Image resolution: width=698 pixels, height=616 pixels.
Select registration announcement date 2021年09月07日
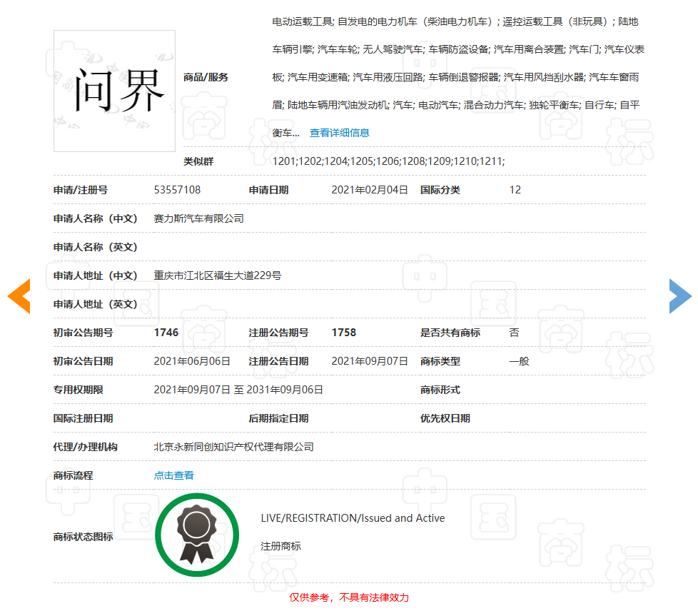point(370,361)
